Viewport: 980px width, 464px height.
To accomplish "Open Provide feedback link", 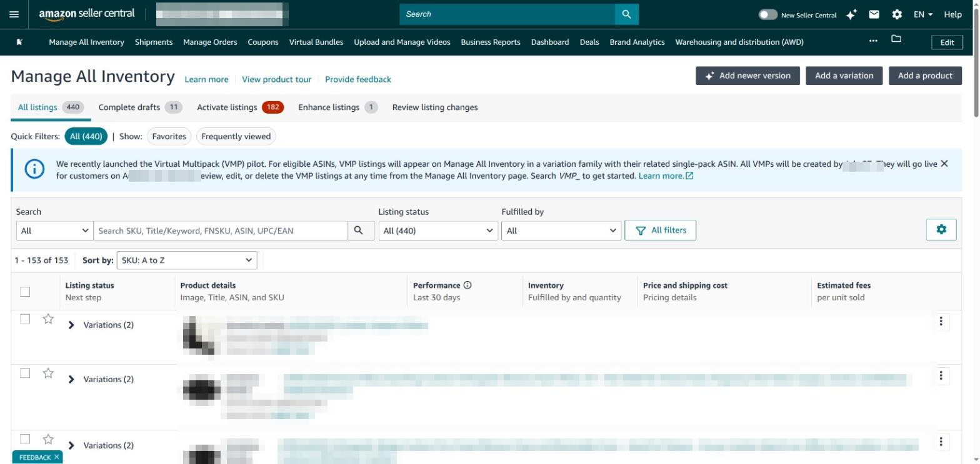I will click(x=358, y=79).
